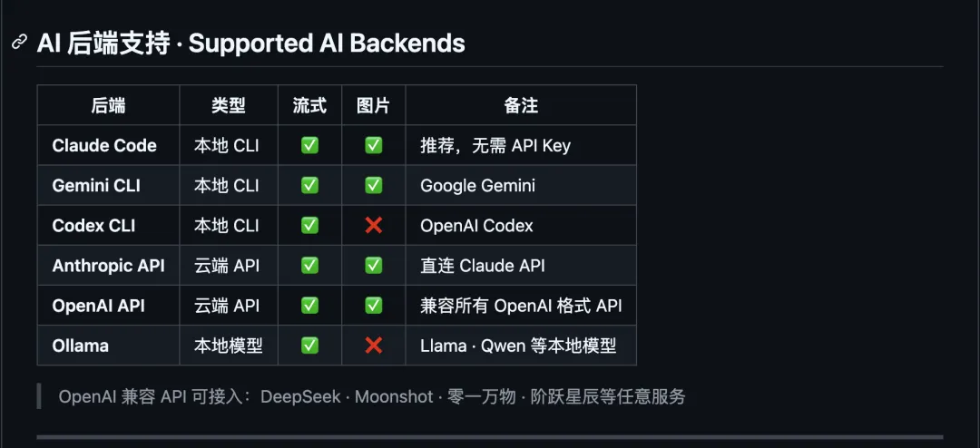Screen dimensions: 980x448
Task: Click the Gemini CLI backend cell
Action: [108, 186]
